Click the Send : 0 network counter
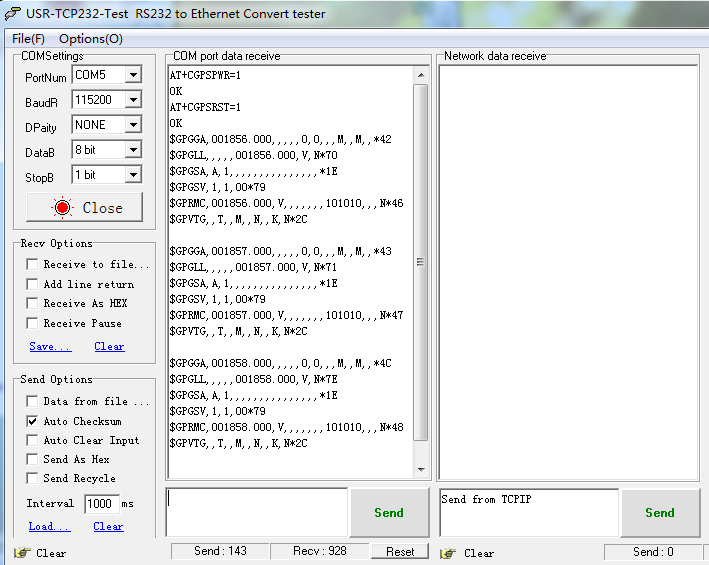 point(653,552)
